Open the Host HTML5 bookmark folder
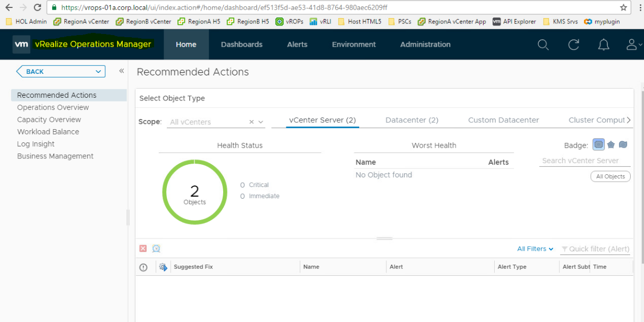The height and width of the screenshot is (322, 644). [x=359, y=22]
